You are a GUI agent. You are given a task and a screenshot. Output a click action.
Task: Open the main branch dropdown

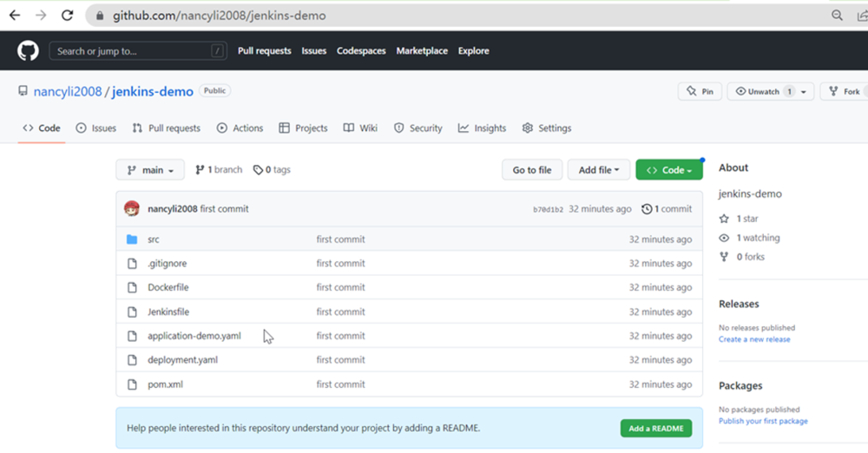[x=150, y=170]
